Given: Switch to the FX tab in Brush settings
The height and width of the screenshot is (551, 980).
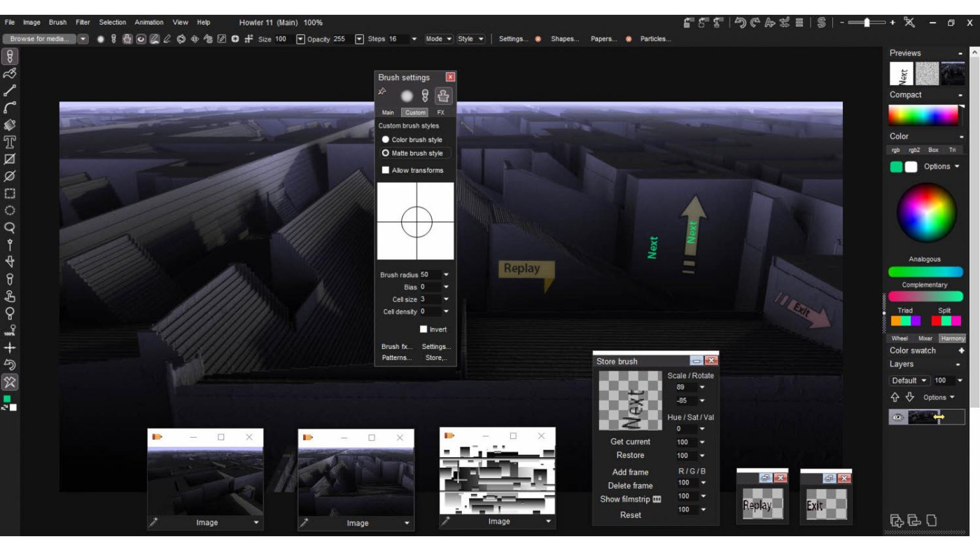Looking at the screenshot, I should pos(440,112).
